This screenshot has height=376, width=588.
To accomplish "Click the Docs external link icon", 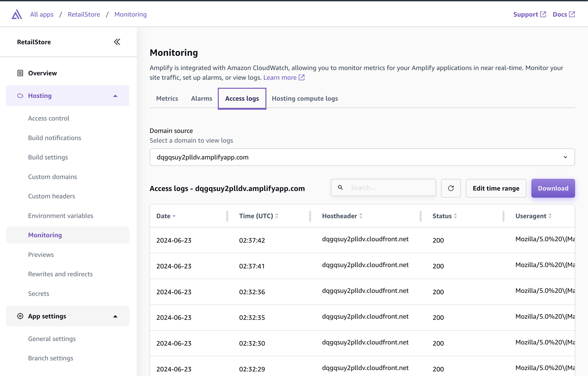I will coord(572,15).
